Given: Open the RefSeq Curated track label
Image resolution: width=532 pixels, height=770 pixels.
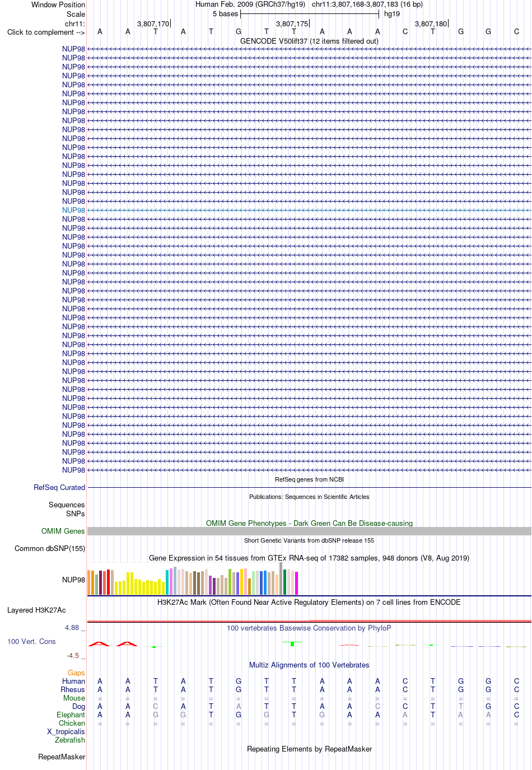Looking at the screenshot, I should (x=59, y=488).
